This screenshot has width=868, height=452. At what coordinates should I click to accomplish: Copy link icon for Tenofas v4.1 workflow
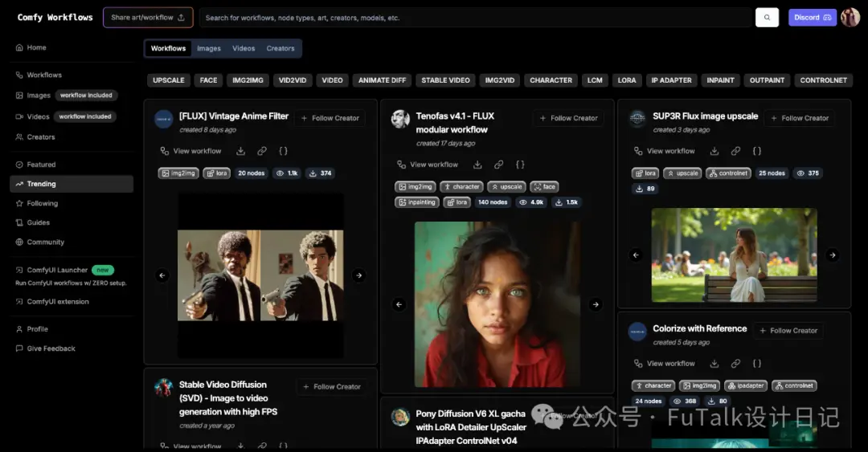pyautogui.click(x=499, y=165)
